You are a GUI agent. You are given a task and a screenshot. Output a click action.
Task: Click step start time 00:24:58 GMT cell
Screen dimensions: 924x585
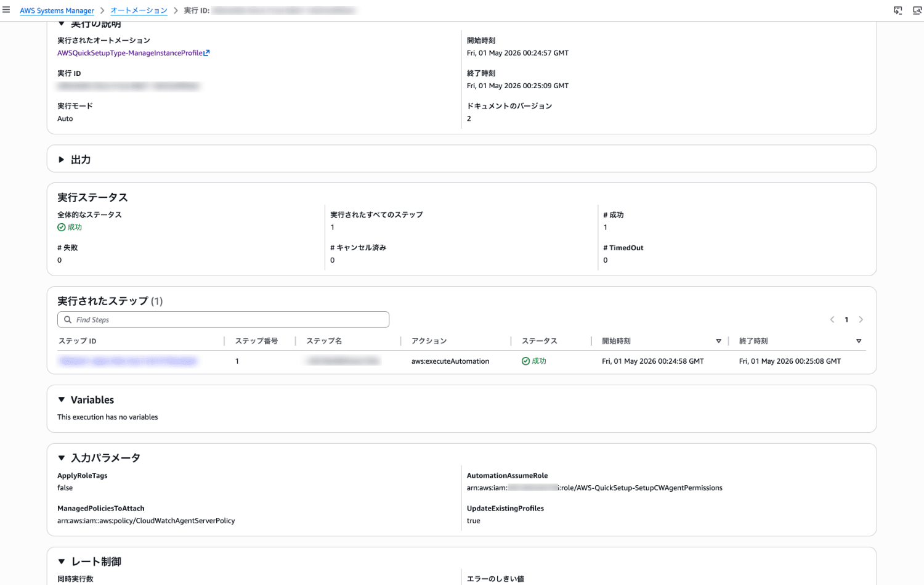pos(653,361)
